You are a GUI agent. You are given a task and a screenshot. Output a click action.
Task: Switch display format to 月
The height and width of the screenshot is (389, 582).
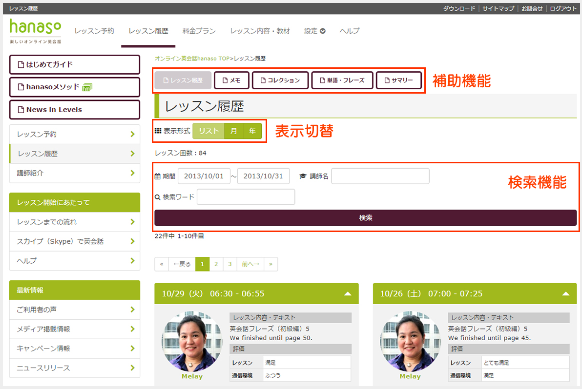click(233, 131)
